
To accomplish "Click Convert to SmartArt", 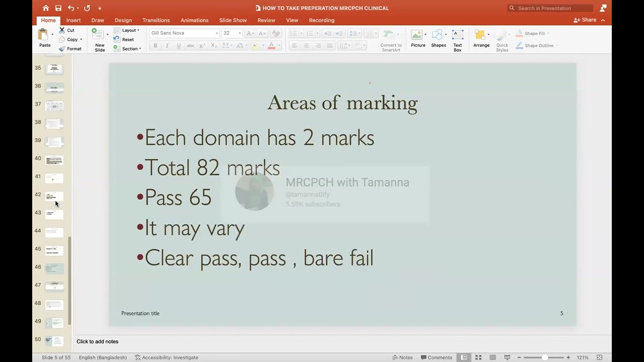I will 390,40.
